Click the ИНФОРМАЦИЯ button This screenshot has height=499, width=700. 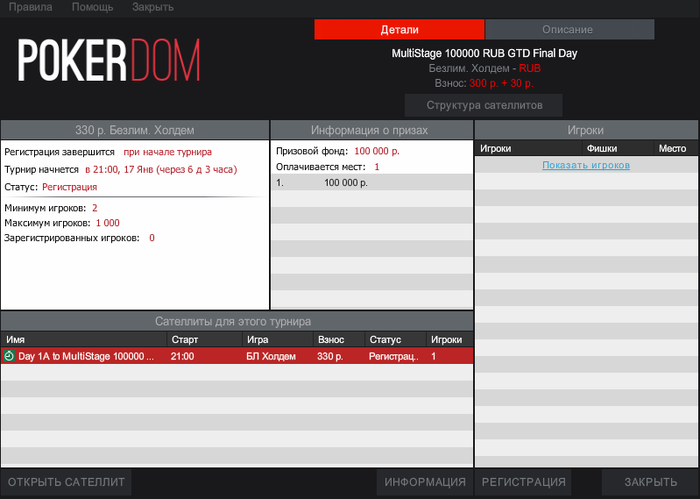click(x=425, y=482)
